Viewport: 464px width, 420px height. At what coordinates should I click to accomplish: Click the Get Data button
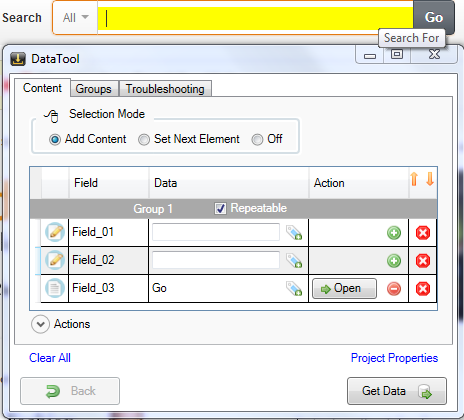(397, 391)
